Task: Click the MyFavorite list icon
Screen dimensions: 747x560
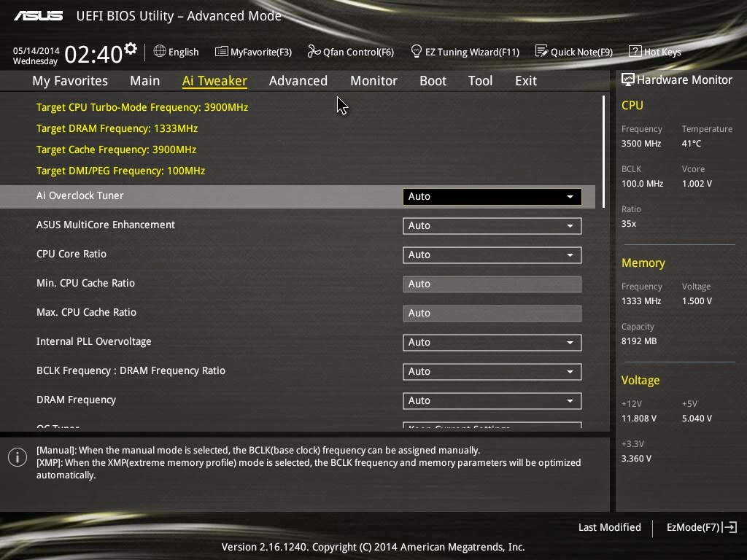Action: 221,51
